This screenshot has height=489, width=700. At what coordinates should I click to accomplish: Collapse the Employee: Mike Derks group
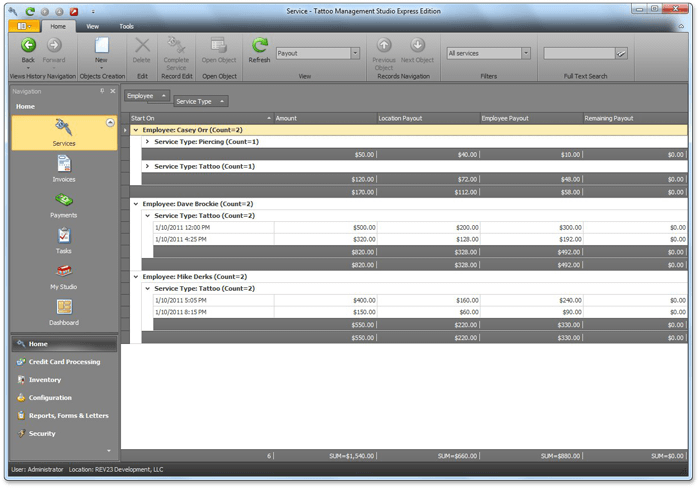click(136, 276)
